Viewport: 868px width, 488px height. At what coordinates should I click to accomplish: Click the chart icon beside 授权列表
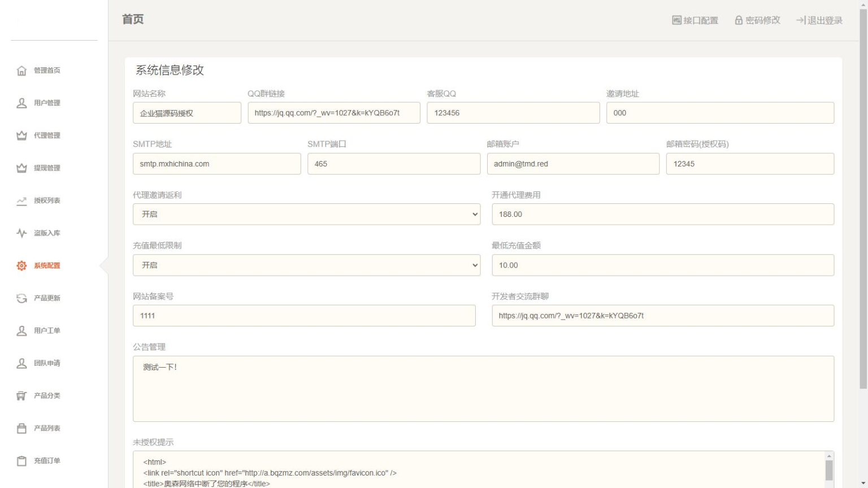[x=21, y=201]
